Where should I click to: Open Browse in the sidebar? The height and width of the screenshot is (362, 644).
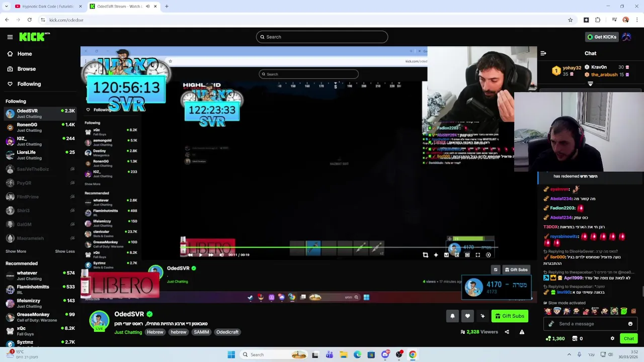click(x=26, y=69)
